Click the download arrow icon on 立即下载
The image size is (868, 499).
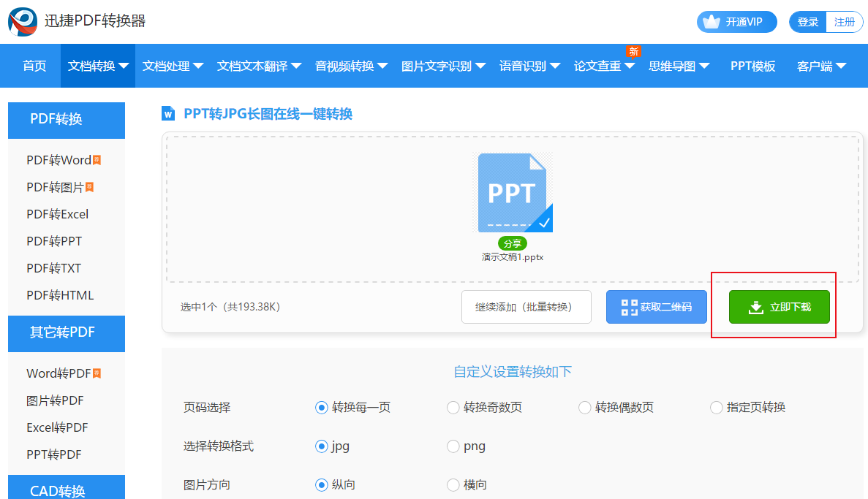tap(756, 308)
